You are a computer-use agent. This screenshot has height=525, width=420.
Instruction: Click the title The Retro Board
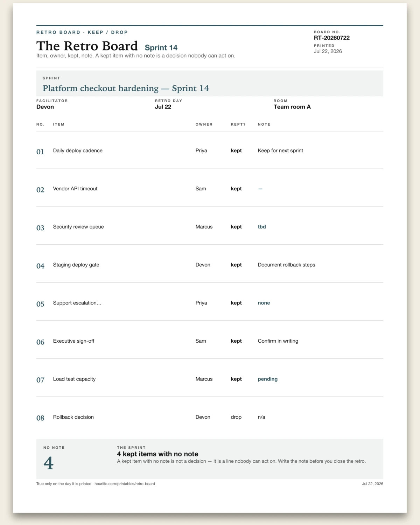pos(87,46)
